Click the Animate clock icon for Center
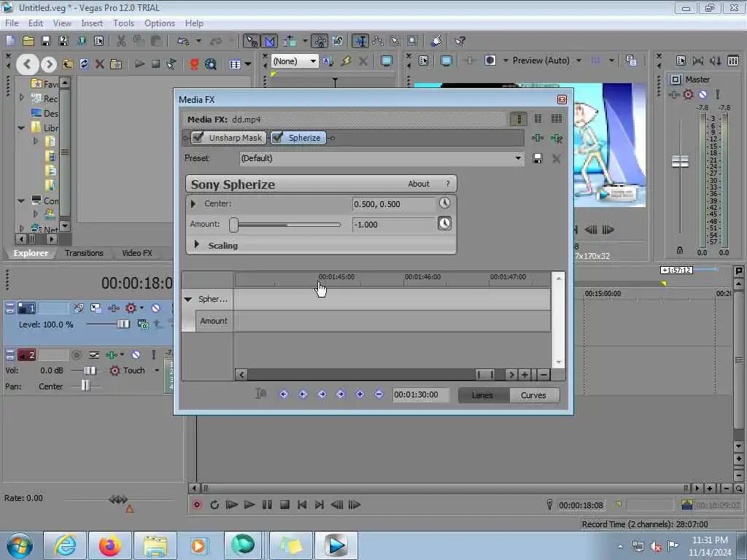The image size is (747, 560). point(444,203)
